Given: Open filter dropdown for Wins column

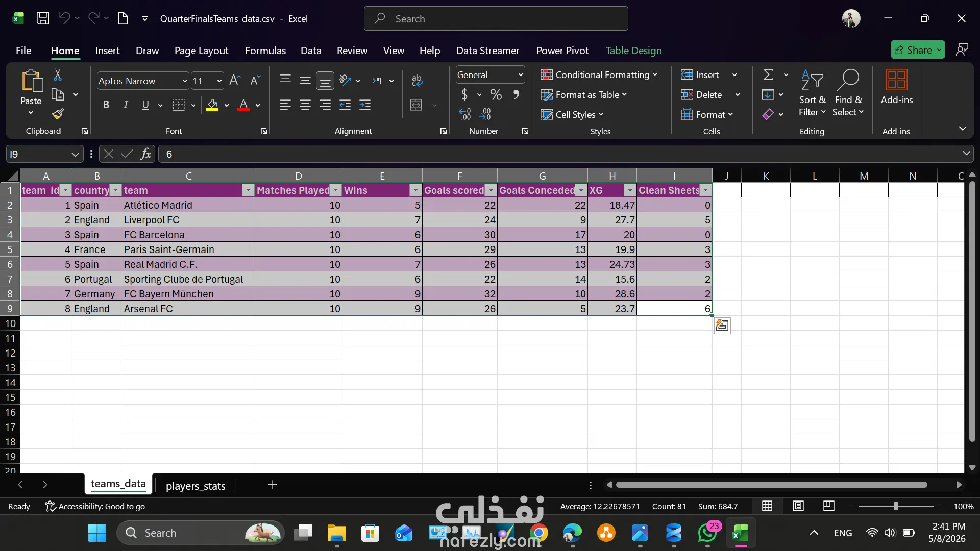Looking at the screenshot, I should (x=416, y=191).
